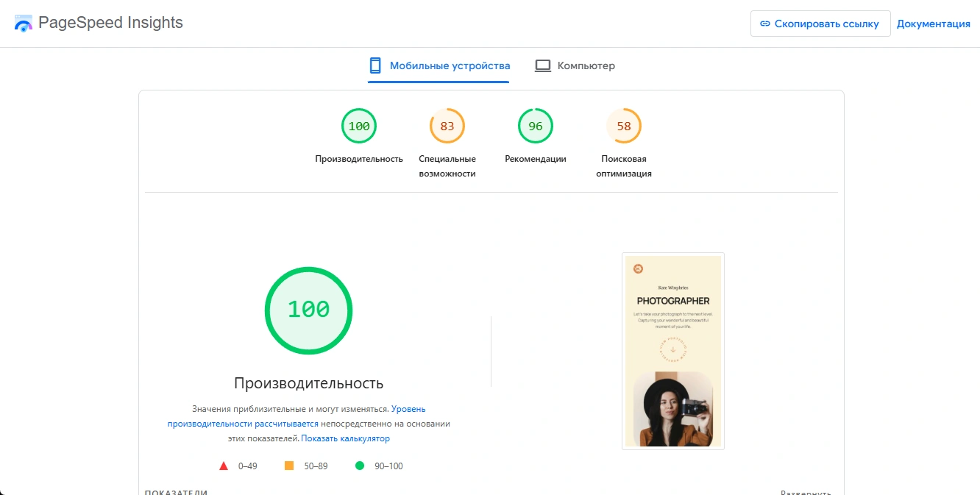Click the Производительность heading below the large gauge
980x495 pixels.
[308, 383]
